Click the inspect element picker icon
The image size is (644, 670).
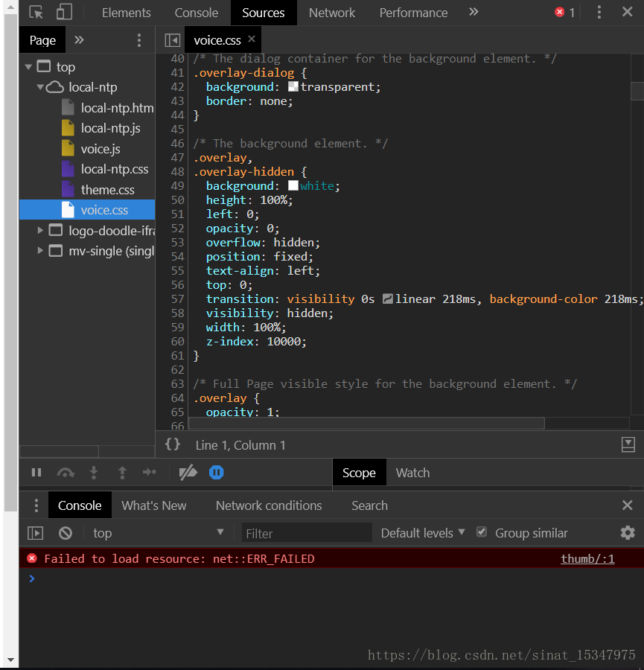pyautogui.click(x=36, y=13)
